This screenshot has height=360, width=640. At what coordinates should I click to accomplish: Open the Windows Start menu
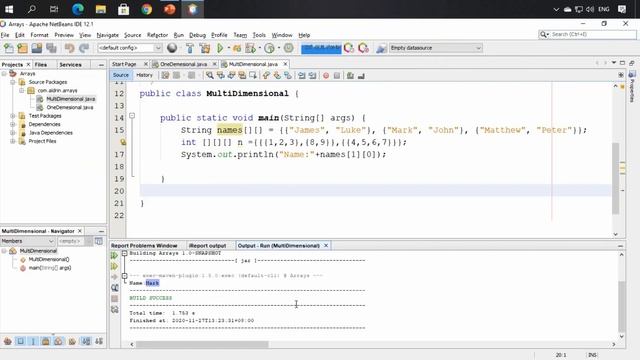pos(9,9)
